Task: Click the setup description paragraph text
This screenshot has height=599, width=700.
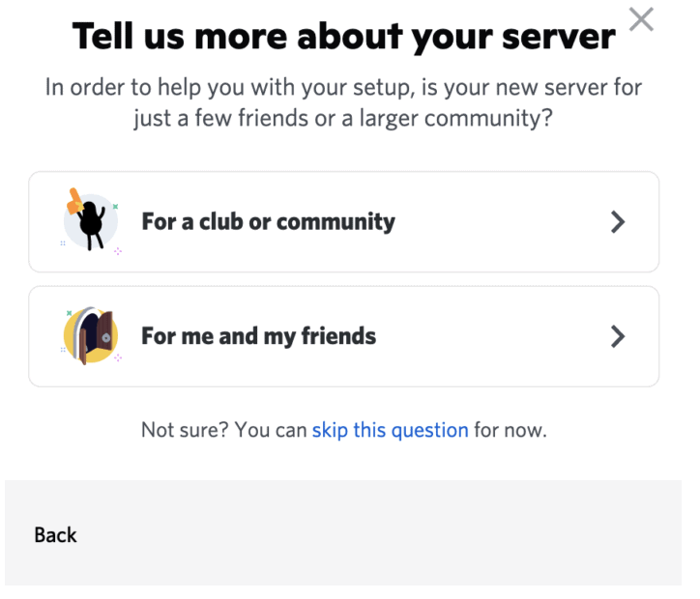Action: (x=343, y=103)
